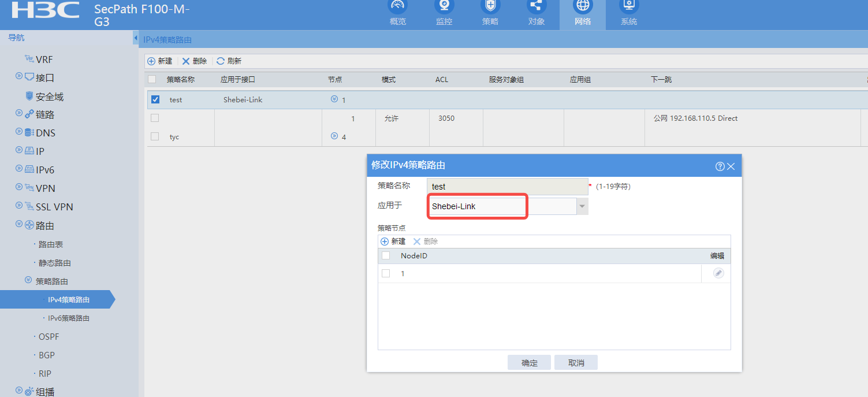
Task: Click the dialog help question-mark icon
Action: click(x=720, y=166)
